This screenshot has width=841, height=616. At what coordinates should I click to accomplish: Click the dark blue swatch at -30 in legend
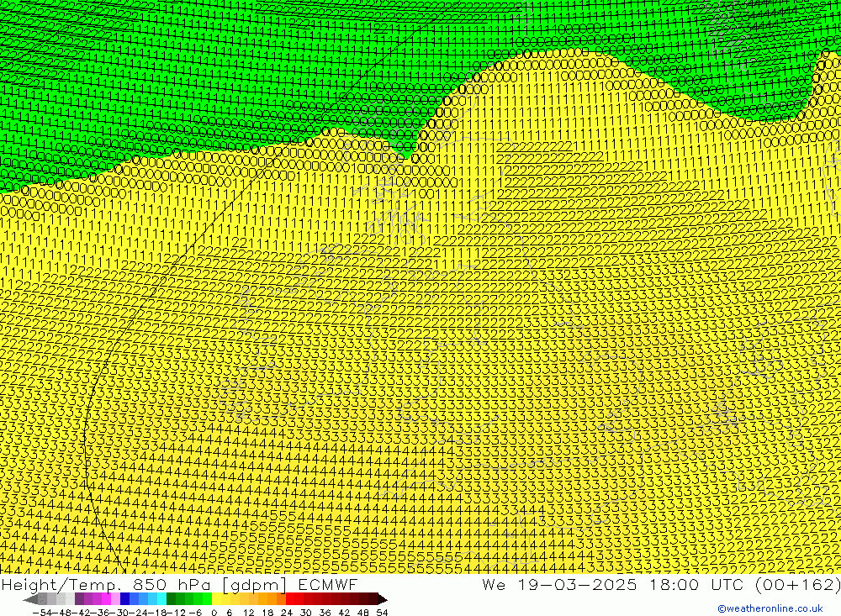125,599
